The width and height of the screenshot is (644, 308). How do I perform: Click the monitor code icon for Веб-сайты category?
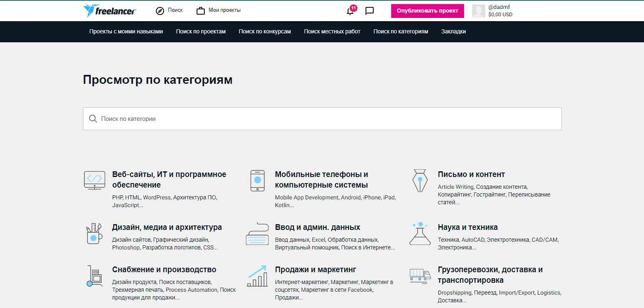[94, 180]
